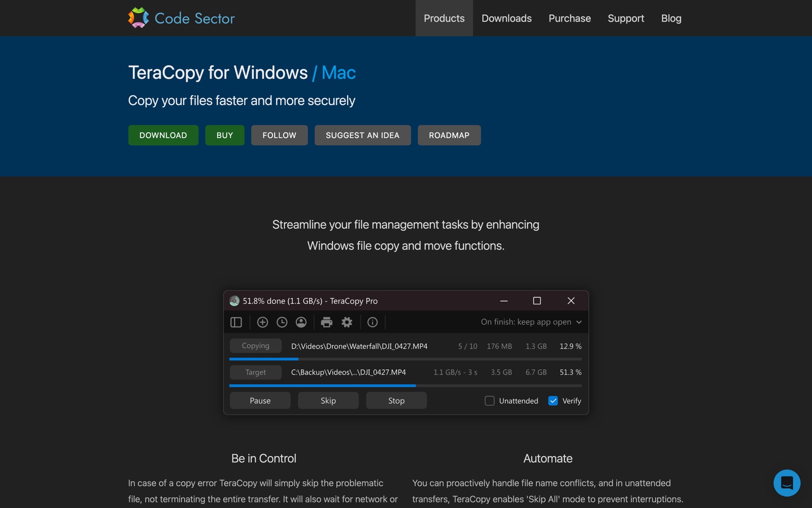This screenshot has height=508, width=812.
Task: Click the green DOWNLOAD button
Action: coord(163,135)
